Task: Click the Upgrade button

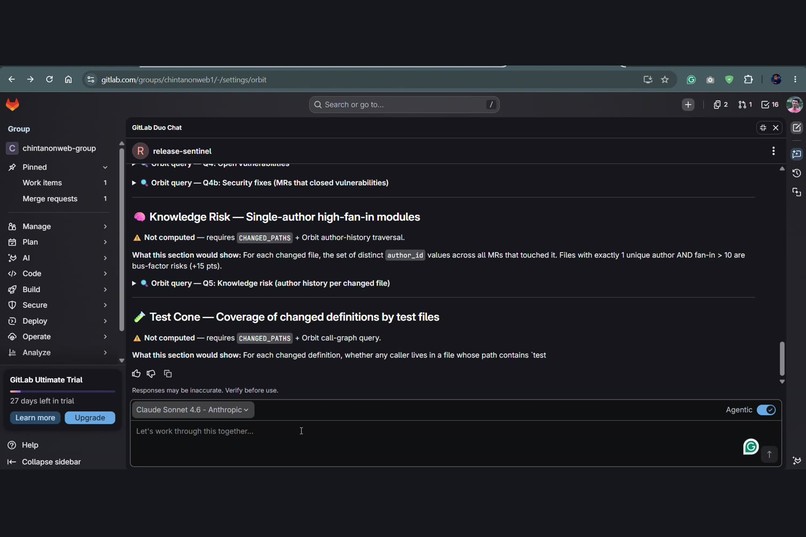Action: click(x=90, y=418)
